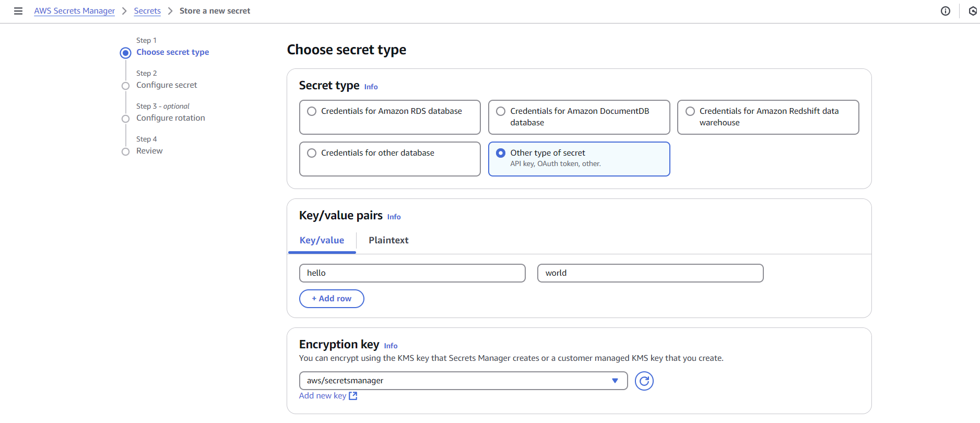Go to Secrets breadcrumb link
The height and width of the screenshot is (423, 980).
point(147,11)
